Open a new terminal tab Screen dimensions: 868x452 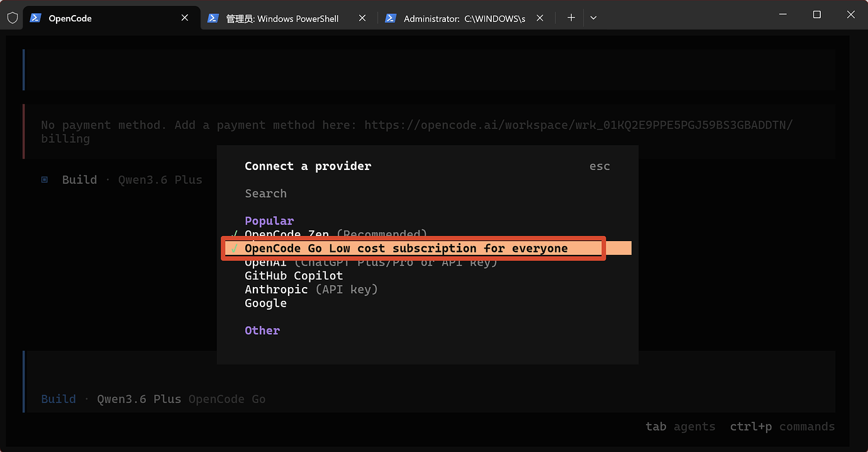571,18
